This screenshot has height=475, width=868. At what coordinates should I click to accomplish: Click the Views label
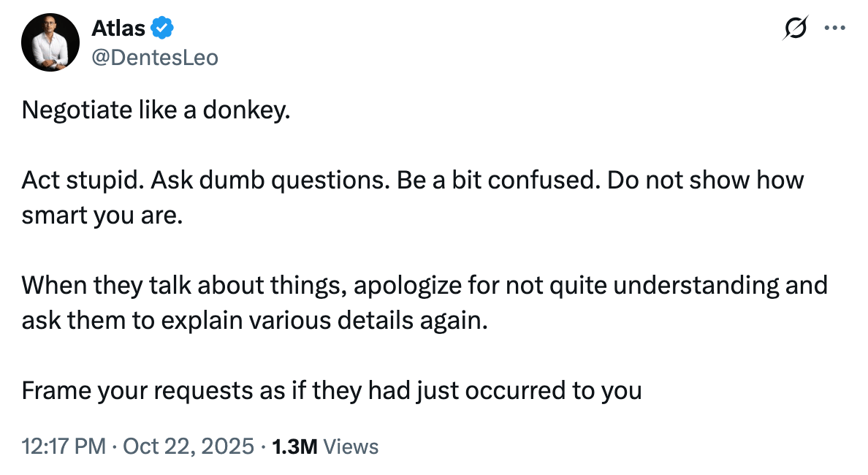351,446
